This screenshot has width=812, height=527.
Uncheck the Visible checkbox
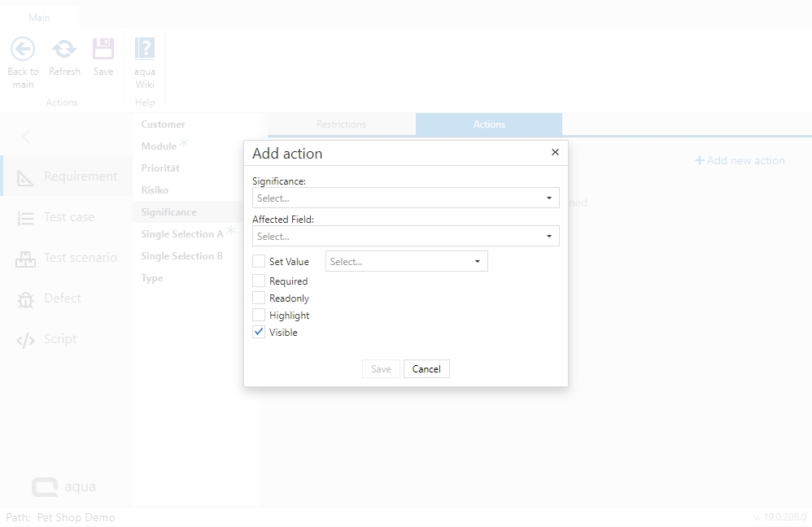(259, 333)
